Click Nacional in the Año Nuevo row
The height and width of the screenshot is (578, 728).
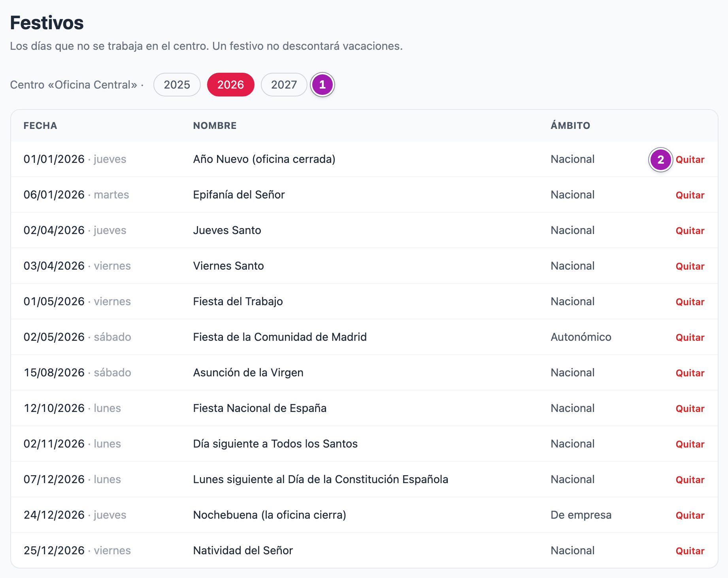(572, 159)
